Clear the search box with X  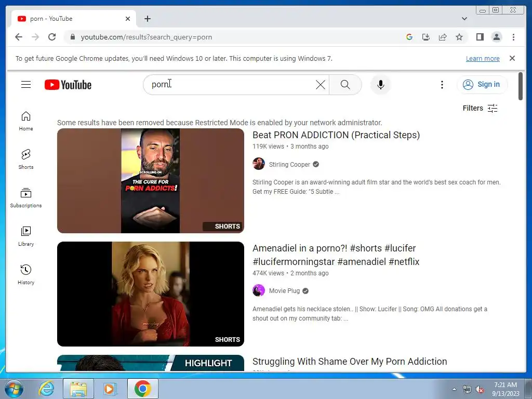pyautogui.click(x=320, y=85)
